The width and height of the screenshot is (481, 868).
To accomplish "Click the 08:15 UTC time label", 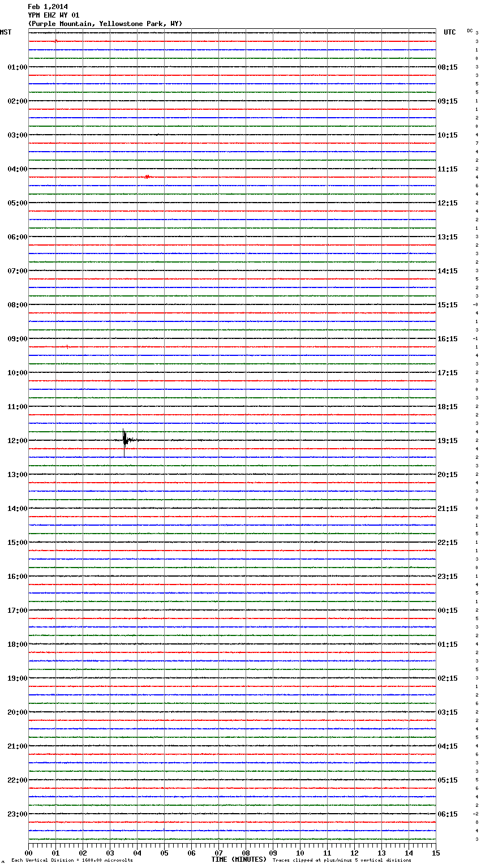I will point(448,67).
